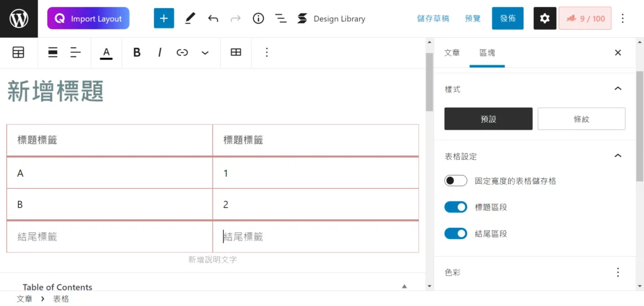Open the more rich text controls dropdown
Screen dimensions: 644x306
coord(205,52)
